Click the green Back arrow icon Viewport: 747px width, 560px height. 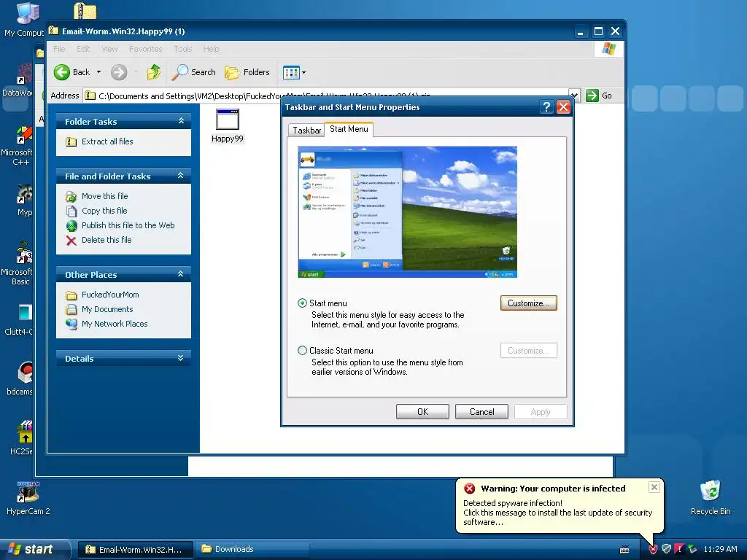pos(61,72)
